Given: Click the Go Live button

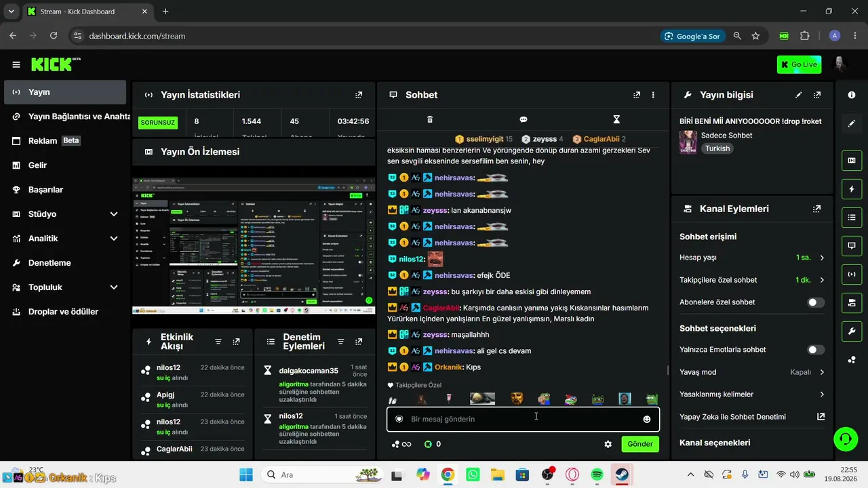Looking at the screenshot, I should click(799, 64).
